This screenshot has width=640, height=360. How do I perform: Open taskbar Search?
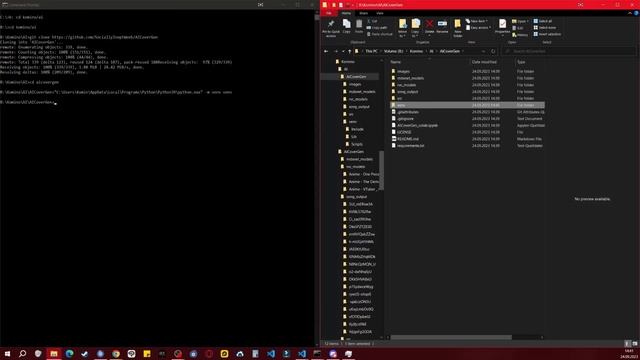[x=22, y=353]
